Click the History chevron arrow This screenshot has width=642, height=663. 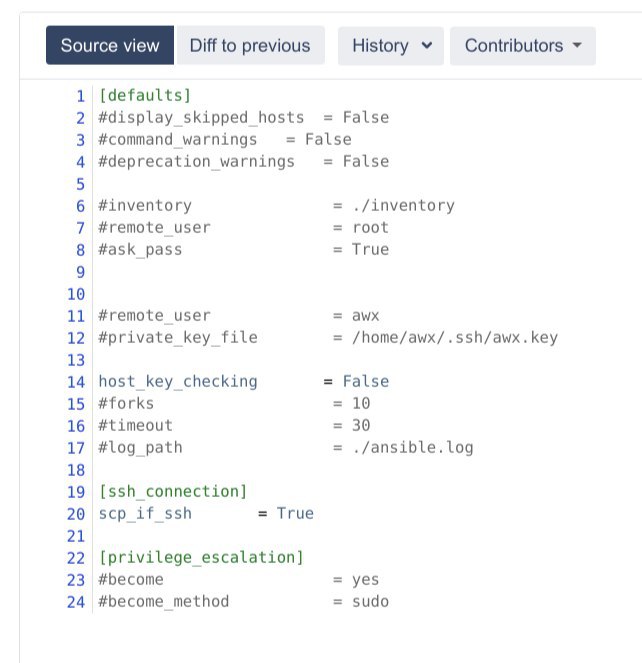click(427, 45)
